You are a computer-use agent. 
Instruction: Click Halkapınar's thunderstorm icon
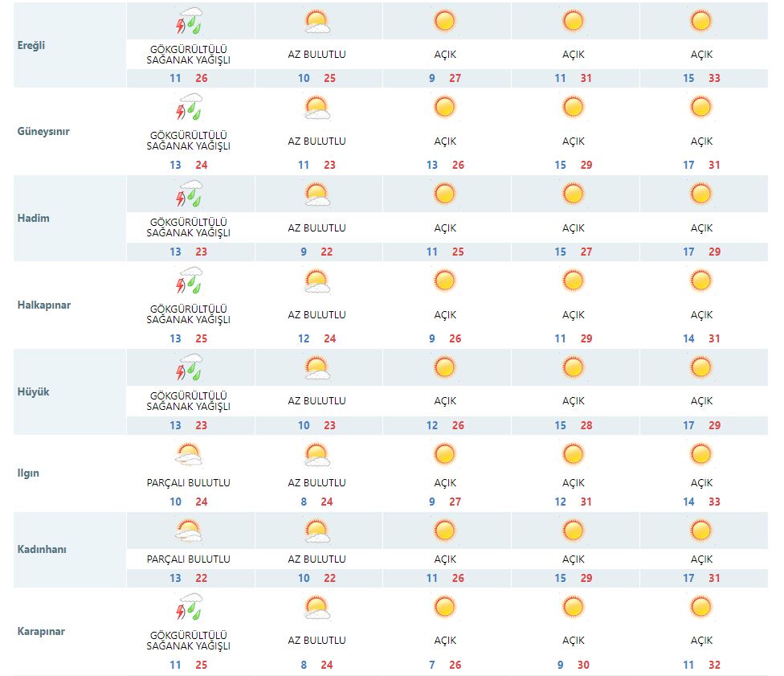(x=190, y=281)
